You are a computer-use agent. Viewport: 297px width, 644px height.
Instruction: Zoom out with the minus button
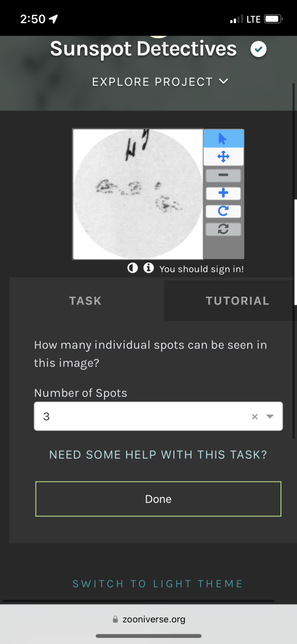223,175
